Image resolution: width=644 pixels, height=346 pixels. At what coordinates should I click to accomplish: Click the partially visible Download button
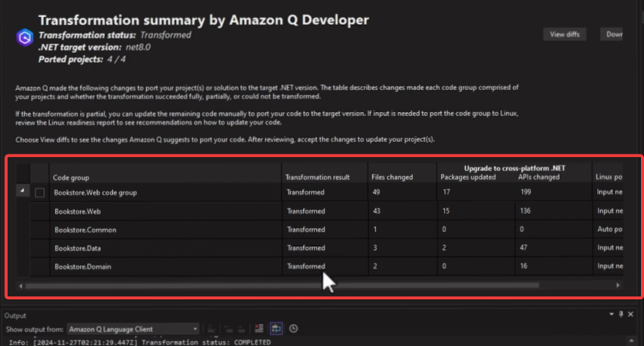pos(613,35)
